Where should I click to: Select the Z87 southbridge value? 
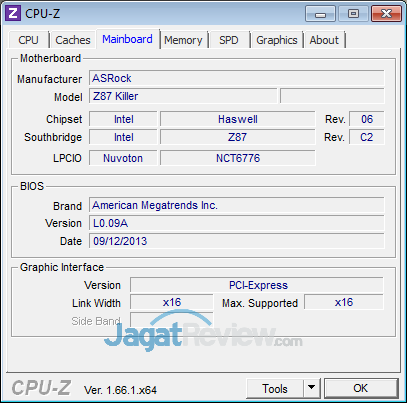pyautogui.click(x=238, y=137)
